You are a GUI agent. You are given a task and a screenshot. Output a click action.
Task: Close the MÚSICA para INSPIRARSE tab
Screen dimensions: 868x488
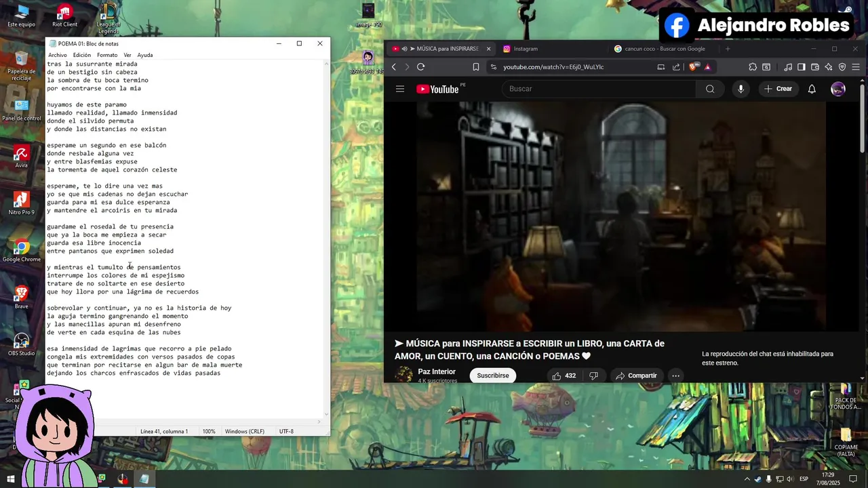pyautogui.click(x=488, y=49)
